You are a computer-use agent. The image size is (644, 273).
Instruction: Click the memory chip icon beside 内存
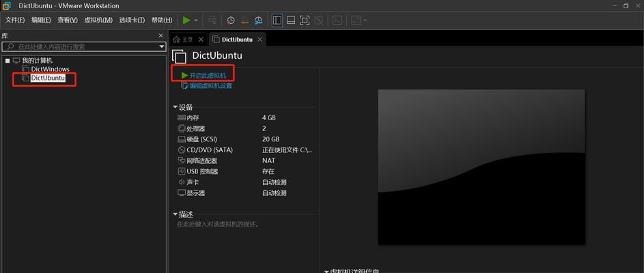(x=182, y=118)
